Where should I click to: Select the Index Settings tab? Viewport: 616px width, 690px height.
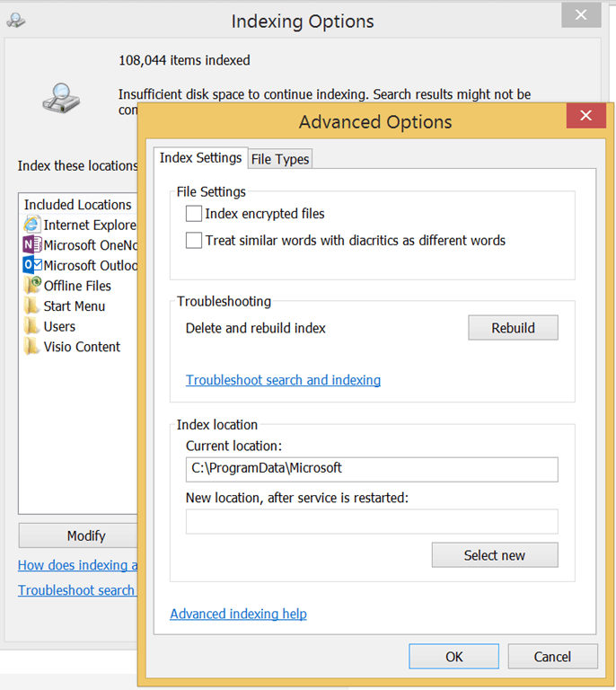pos(200,158)
